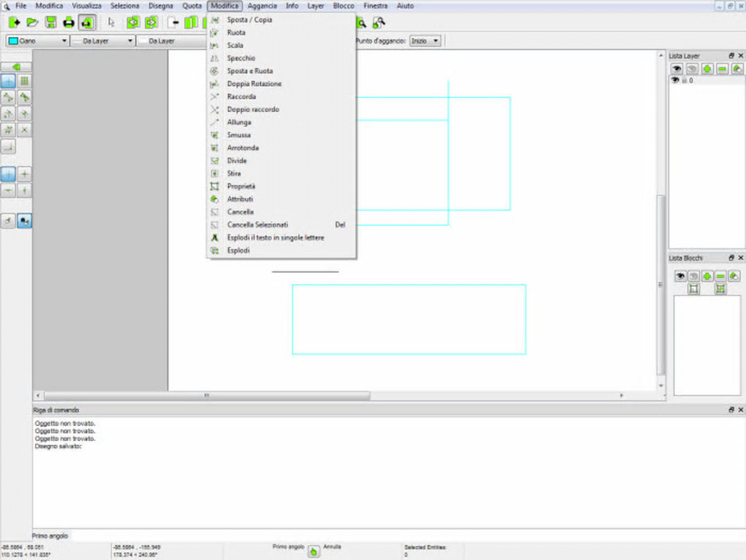Select no restriction mode icon

8,174
